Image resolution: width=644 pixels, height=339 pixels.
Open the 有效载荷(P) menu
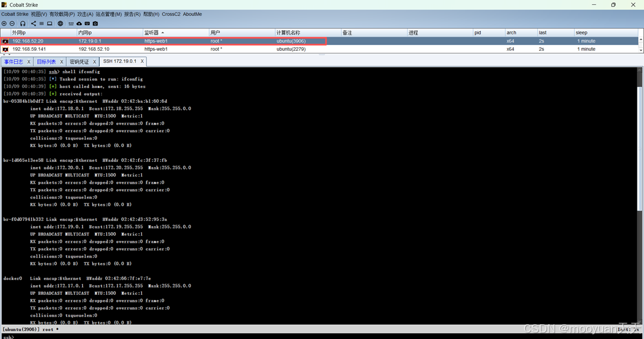click(62, 14)
